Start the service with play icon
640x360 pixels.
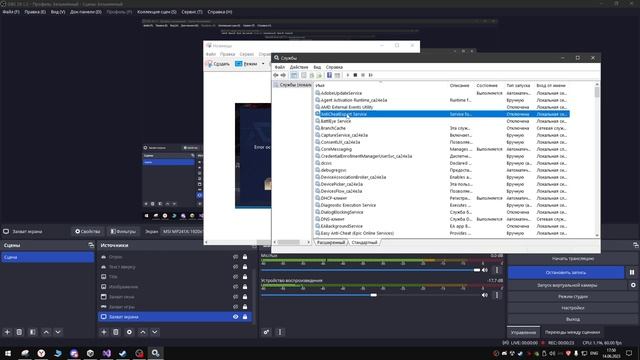coord(348,75)
